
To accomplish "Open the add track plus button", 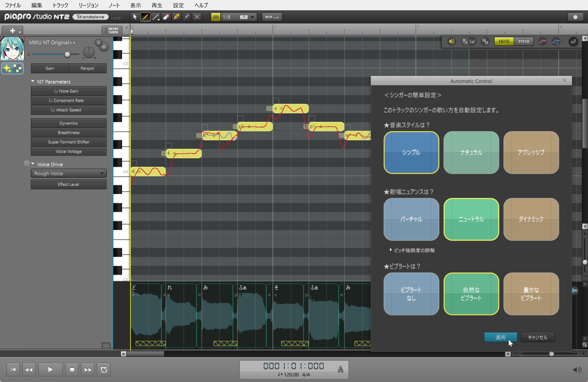I will tap(12, 31).
